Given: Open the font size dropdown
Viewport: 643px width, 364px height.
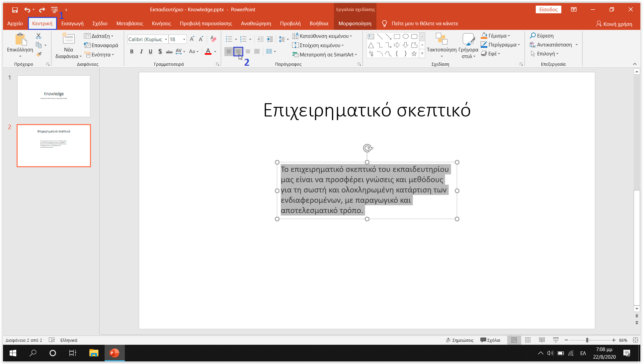Looking at the screenshot, I should point(184,39).
